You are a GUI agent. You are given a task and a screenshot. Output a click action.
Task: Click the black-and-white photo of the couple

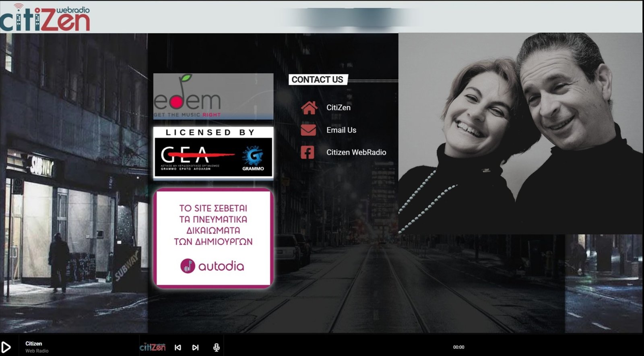pos(520,133)
